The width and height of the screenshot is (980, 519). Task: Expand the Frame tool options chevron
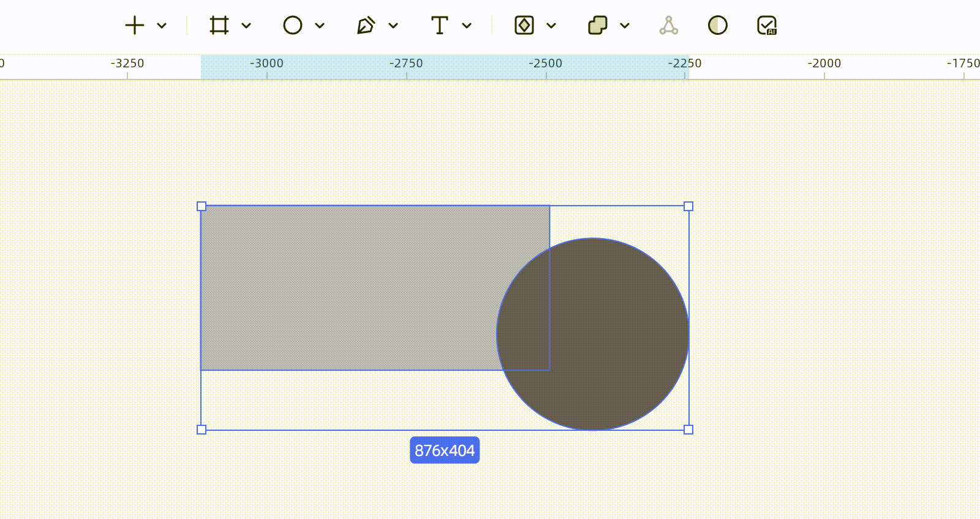click(246, 26)
